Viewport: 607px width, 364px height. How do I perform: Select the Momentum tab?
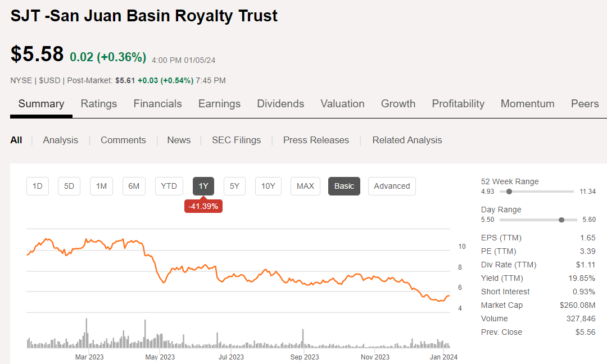527,103
